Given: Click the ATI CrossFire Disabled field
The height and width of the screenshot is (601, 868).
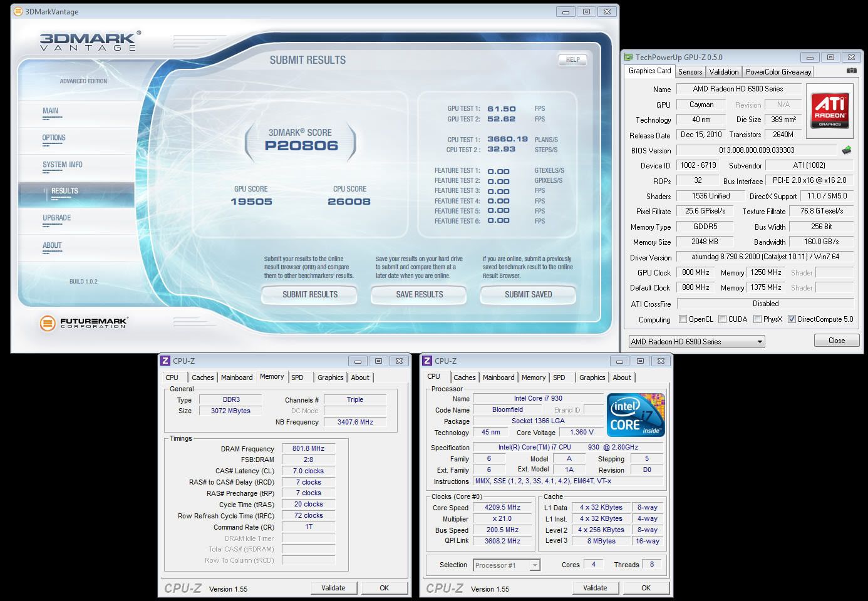Looking at the screenshot, I should (x=765, y=304).
